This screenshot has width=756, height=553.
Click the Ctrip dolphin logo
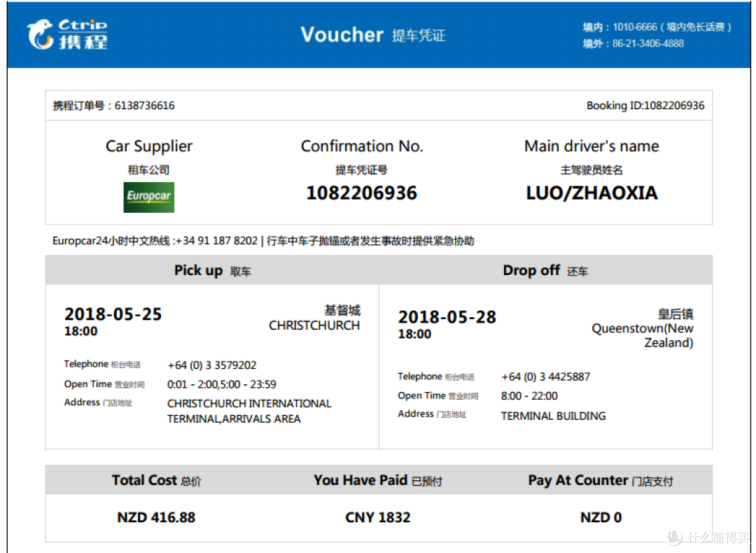[x=67, y=35]
